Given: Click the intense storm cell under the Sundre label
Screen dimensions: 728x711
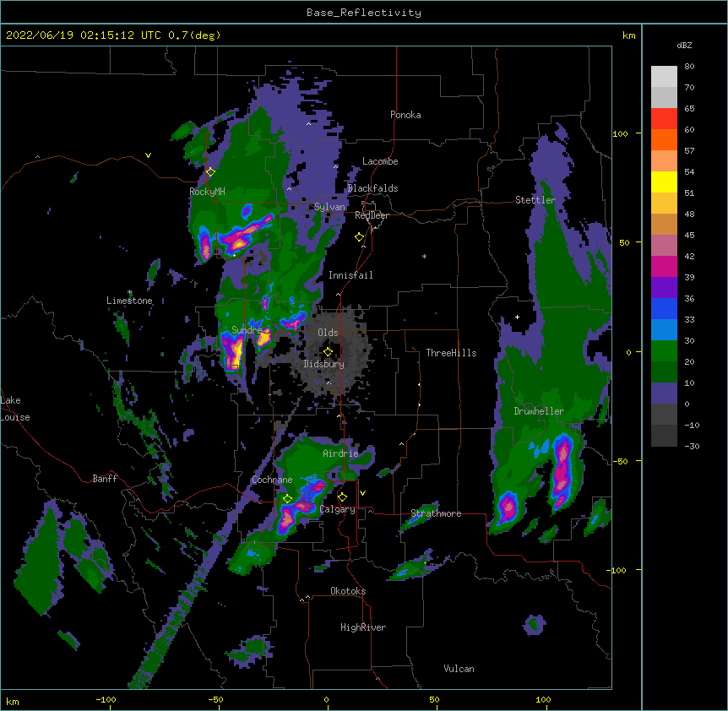Looking at the screenshot, I should coord(233,353).
